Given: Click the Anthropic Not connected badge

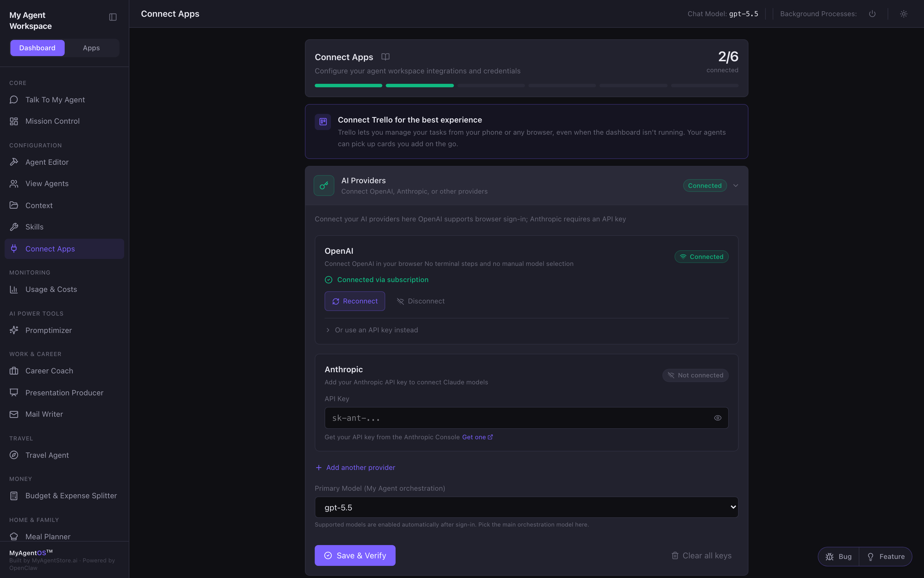Looking at the screenshot, I should pyautogui.click(x=695, y=375).
